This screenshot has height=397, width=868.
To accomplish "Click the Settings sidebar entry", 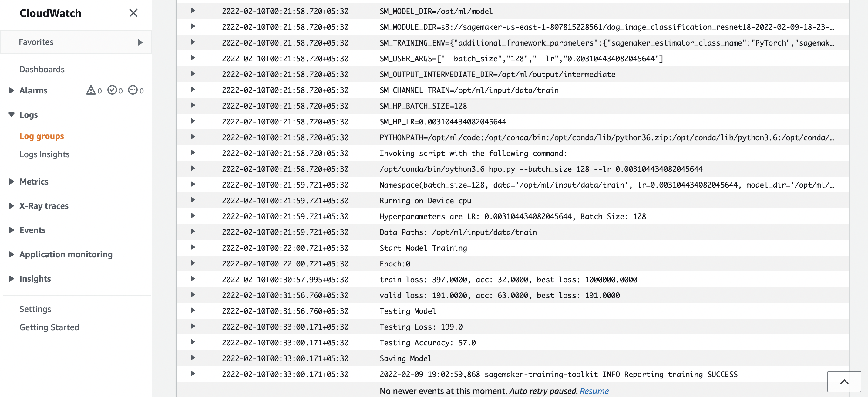I will [35, 309].
